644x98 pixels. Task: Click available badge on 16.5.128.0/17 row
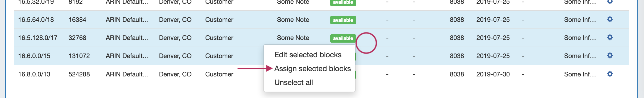click(x=343, y=38)
